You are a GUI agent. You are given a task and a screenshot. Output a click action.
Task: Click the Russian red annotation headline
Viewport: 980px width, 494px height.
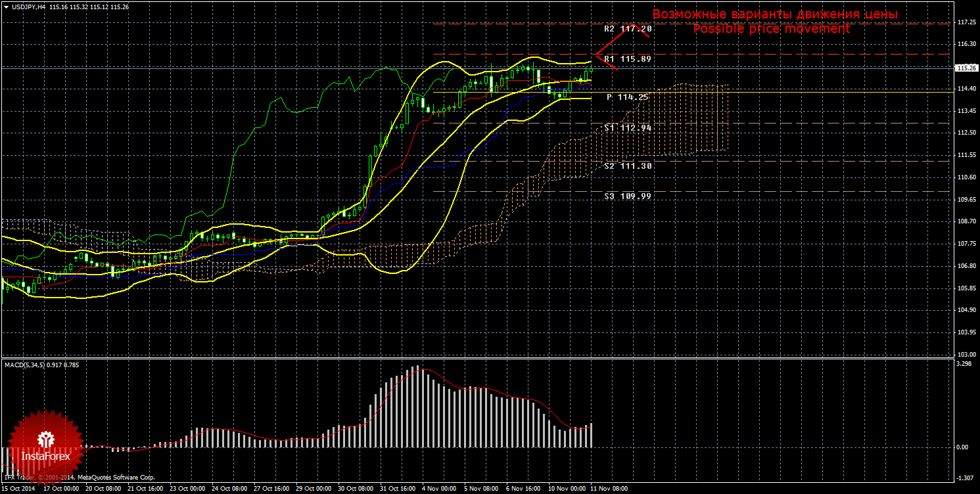(774, 14)
